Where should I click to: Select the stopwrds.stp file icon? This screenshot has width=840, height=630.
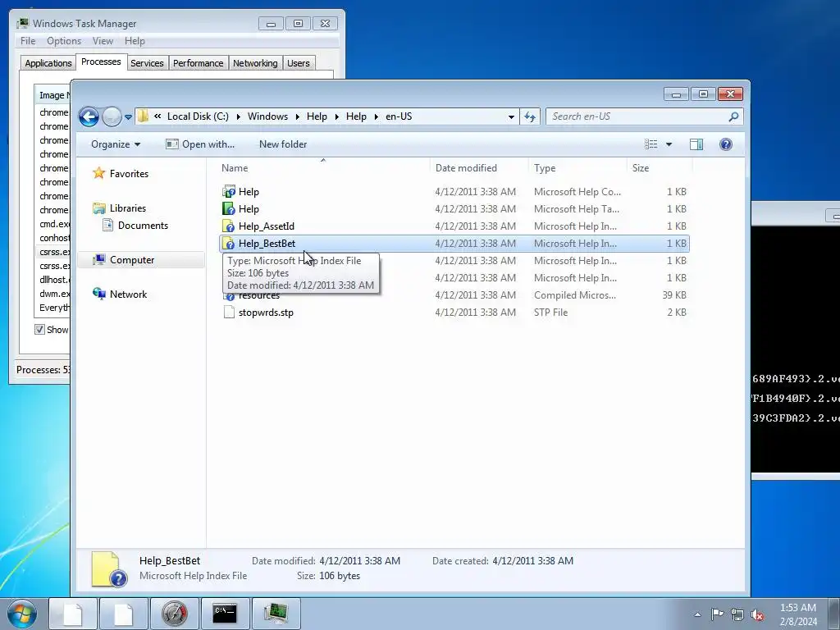click(229, 313)
